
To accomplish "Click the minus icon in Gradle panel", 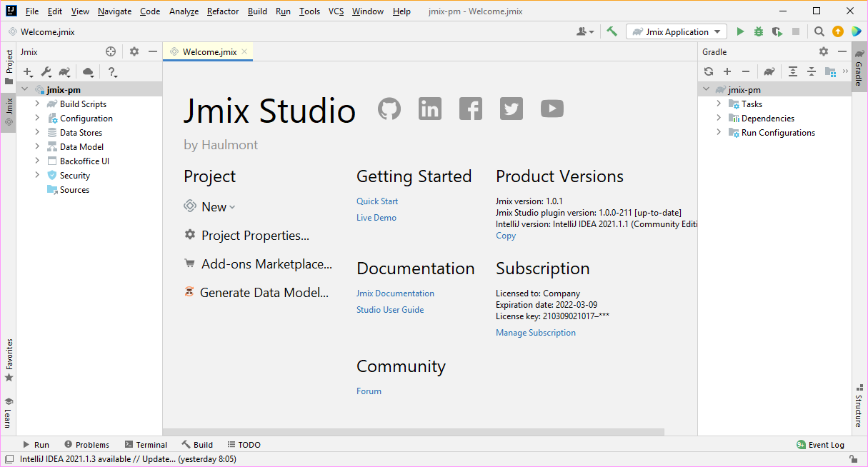I will tap(746, 71).
